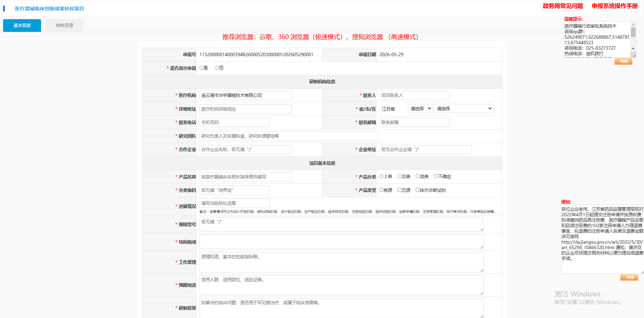
Task: Focus the 规格型号 text area
Action: pos(342,224)
